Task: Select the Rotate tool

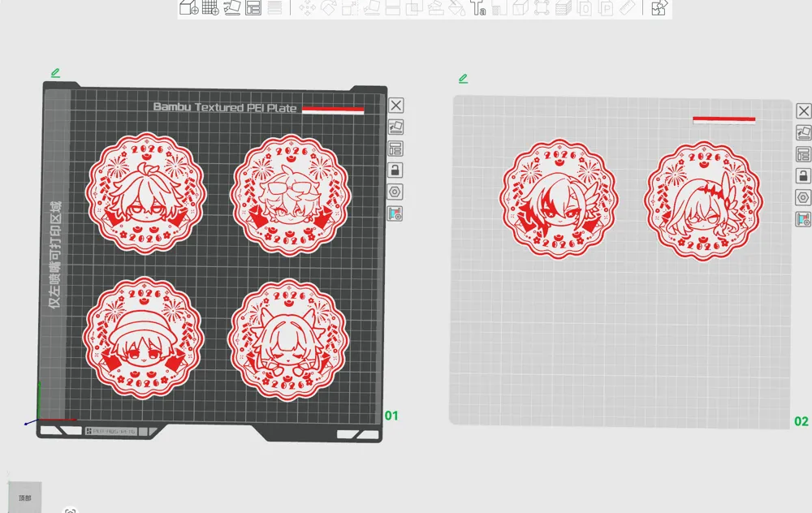Action: click(x=328, y=8)
